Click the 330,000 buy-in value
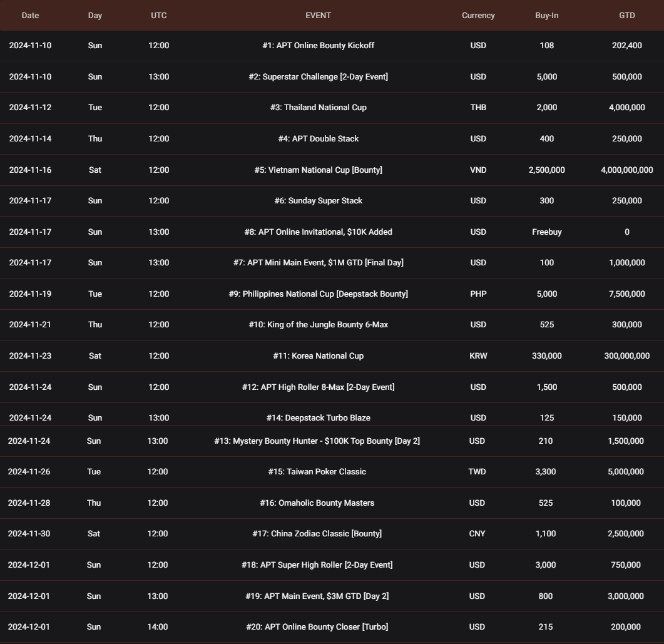The height and width of the screenshot is (644, 664). pos(547,356)
